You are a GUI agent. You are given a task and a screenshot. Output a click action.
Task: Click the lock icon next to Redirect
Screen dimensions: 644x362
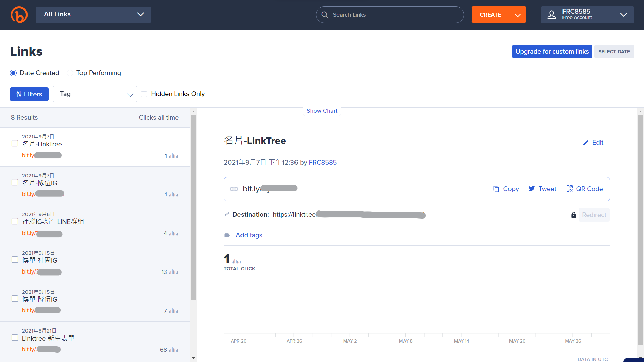[574, 215]
